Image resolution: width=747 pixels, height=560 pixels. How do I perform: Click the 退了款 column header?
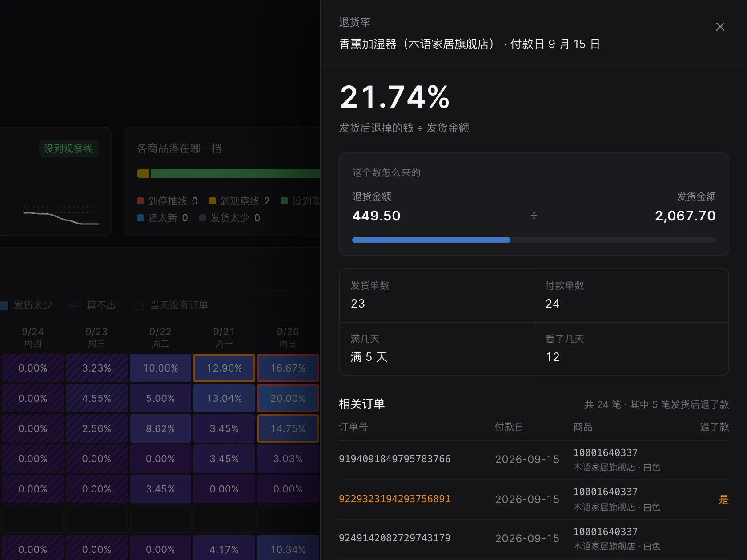tap(715, 427)
